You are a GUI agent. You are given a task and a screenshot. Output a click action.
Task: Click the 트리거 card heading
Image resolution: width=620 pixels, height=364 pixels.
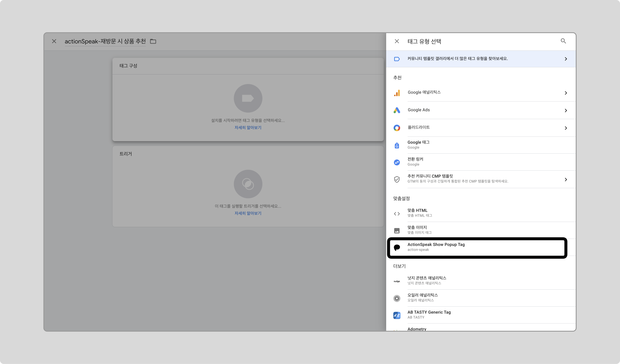[x=126, y=154]
